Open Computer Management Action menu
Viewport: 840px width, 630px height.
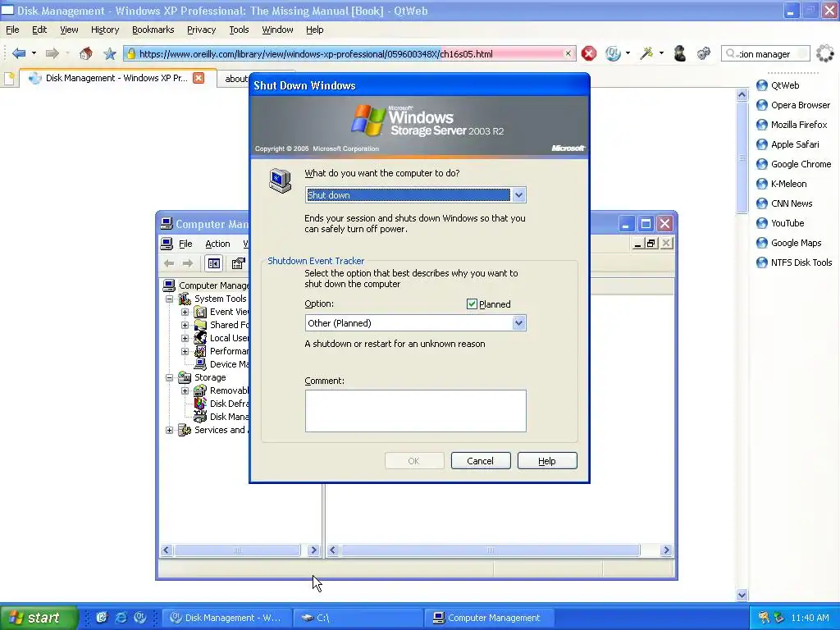[x=217, y=244]
